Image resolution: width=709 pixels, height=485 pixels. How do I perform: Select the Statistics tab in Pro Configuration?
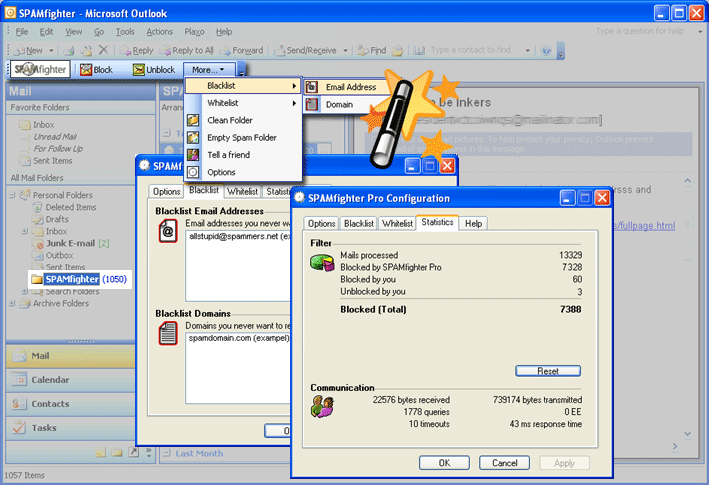tap(437, 222)
